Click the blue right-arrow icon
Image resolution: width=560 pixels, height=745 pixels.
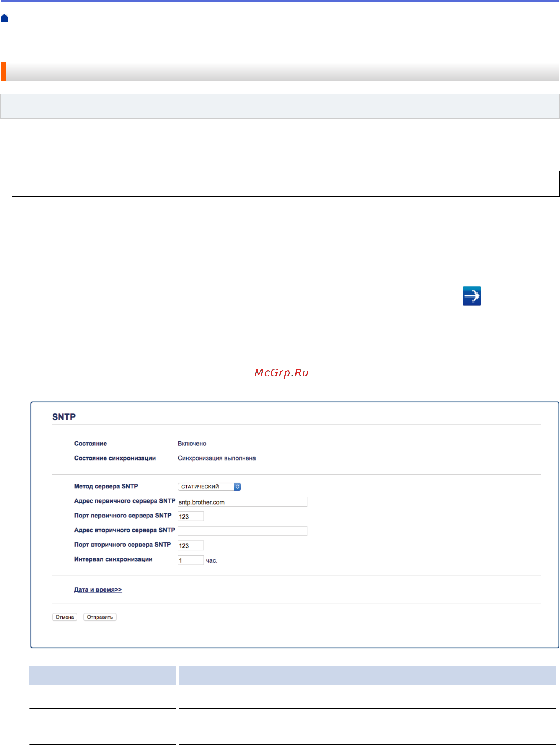click(x=471, y=296)
